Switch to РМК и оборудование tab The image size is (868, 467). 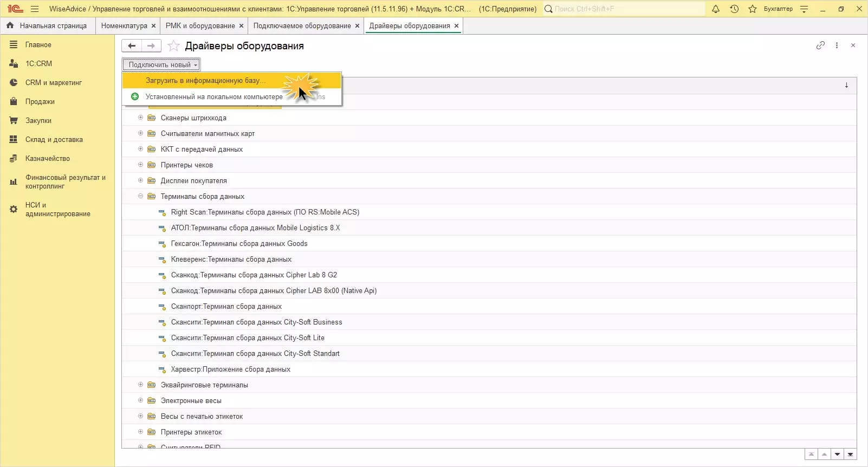pyautogui.click(x=200, y=25)
